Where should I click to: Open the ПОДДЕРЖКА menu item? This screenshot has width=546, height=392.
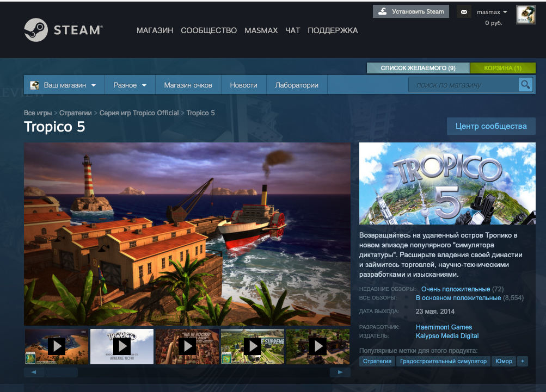pos(333,30)
